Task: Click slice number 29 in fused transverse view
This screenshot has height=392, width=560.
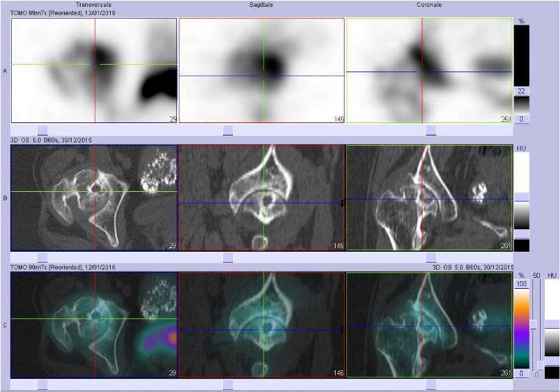Action: [x=173, y=373]
